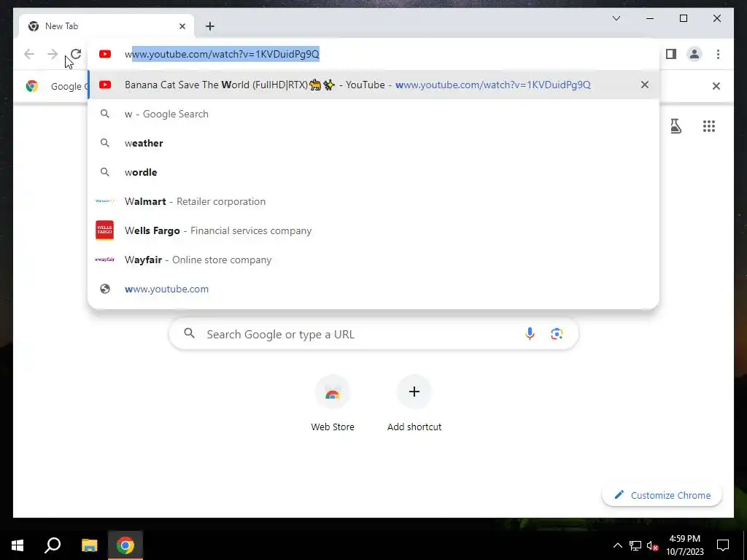Click the Search Google or type a URL box
Viewport: 747px width, 560px height.
(x=373, y=334)
